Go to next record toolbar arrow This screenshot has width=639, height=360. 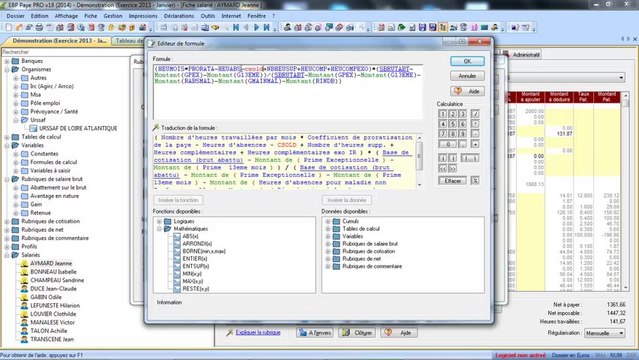tap(256, 27)
